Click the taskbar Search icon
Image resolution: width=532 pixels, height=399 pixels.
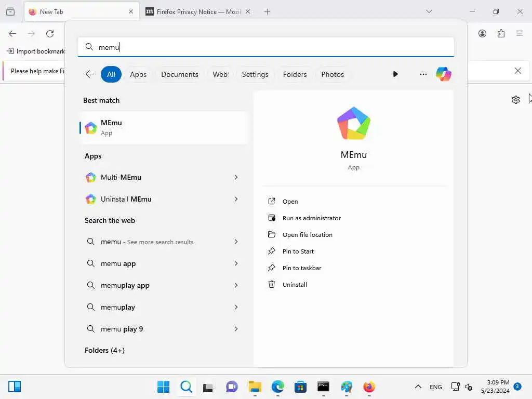(x=187, y=387)
